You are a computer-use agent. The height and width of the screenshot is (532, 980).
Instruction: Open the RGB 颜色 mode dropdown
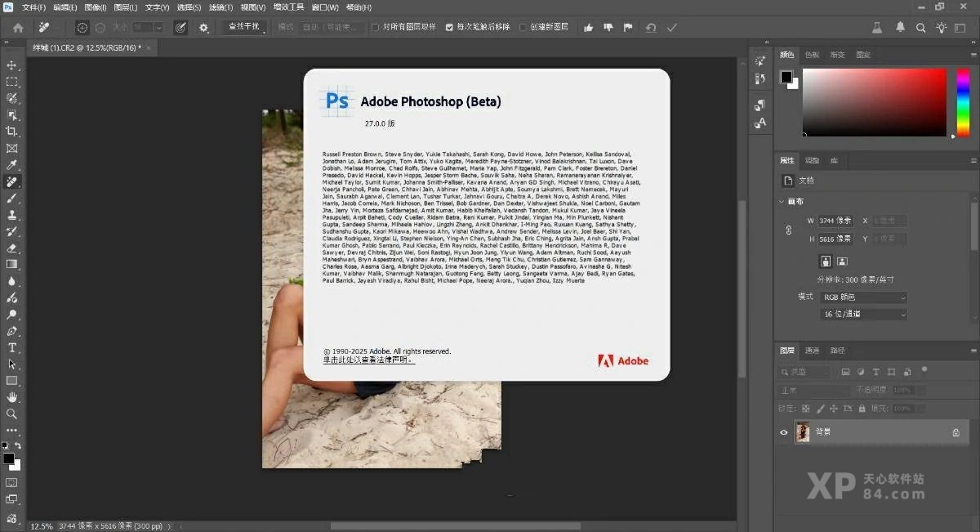863,297
